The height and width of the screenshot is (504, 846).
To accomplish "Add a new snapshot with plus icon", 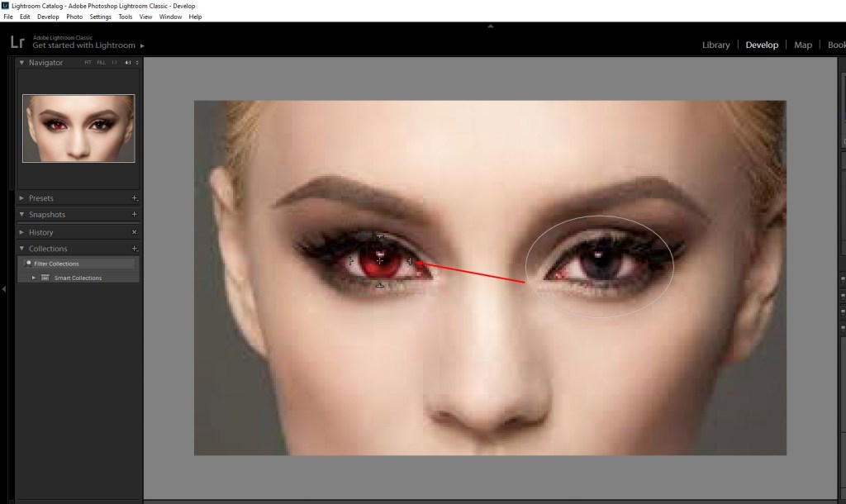I will (135, 215).
